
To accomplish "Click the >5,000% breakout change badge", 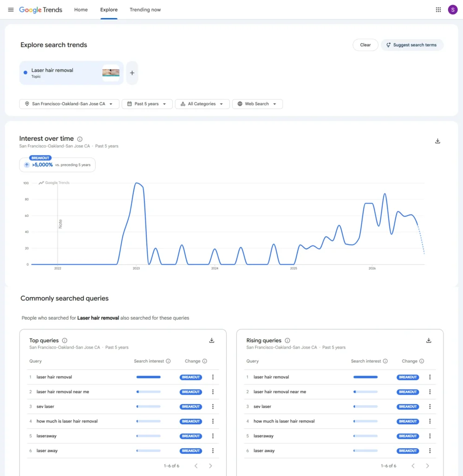I will [57, 165].
